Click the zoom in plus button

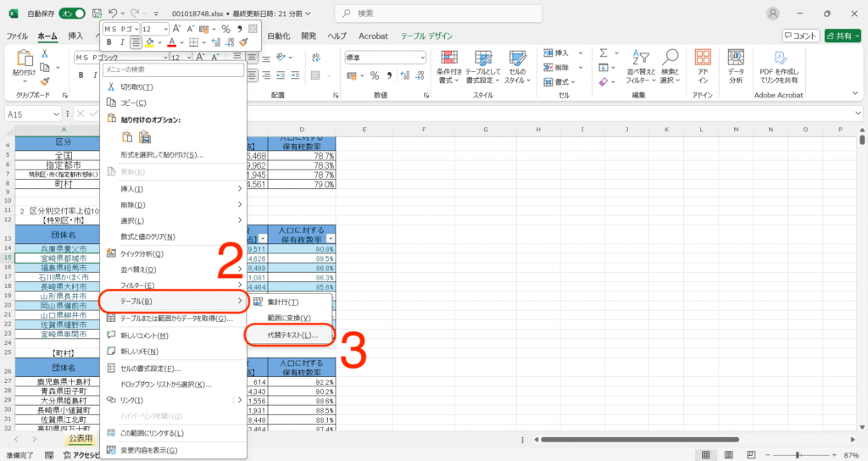834,455
